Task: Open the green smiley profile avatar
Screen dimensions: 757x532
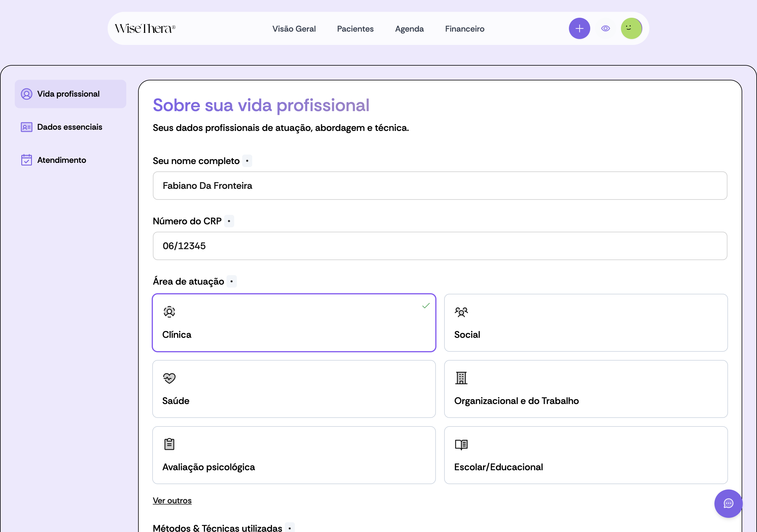Action: point(631,28)
